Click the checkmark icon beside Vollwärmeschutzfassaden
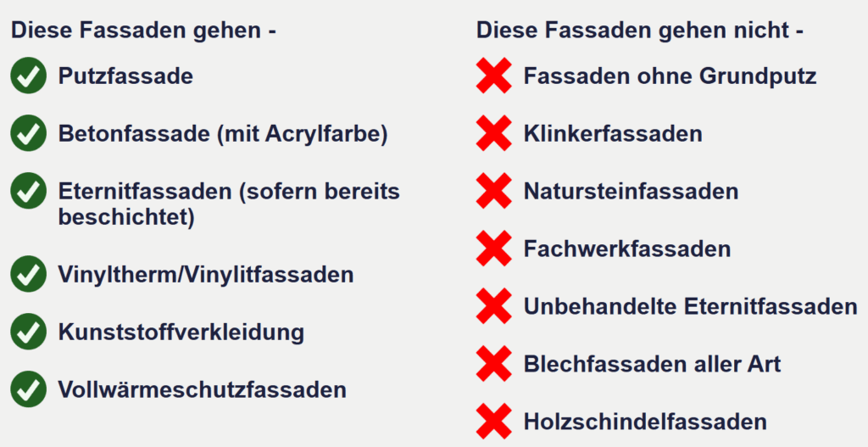 tap(28, 389)
